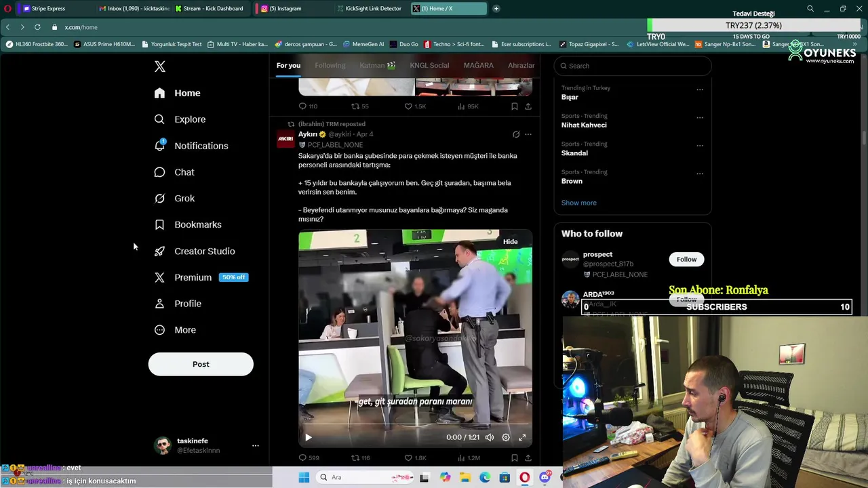Bookmark the Aykırı post

tap(514, 457)
